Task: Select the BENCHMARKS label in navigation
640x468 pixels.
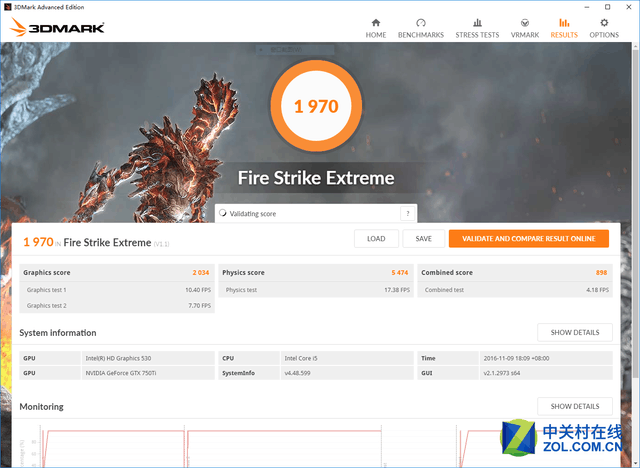Action: tap(421, 35)
